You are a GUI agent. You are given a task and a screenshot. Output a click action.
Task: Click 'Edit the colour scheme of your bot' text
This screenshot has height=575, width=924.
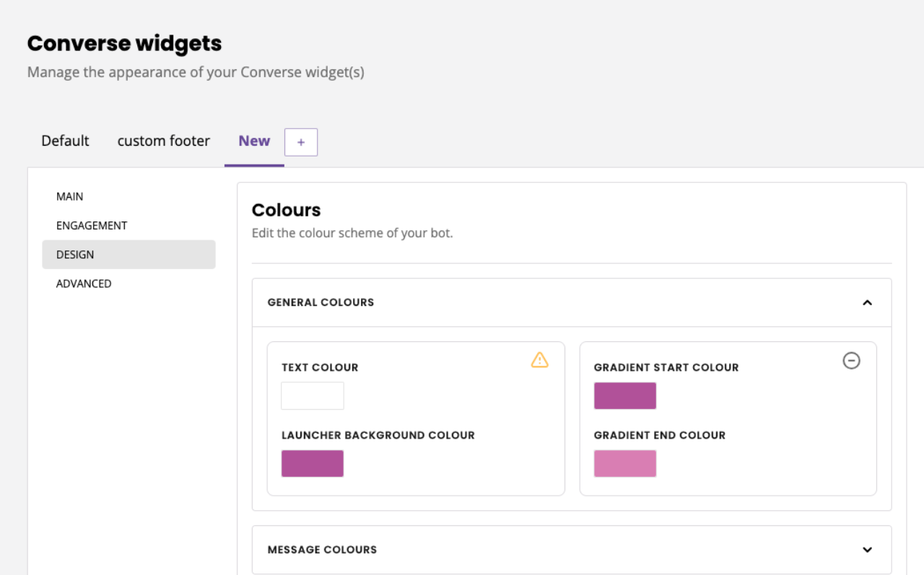pyautogui.click(x=352, y=233)
